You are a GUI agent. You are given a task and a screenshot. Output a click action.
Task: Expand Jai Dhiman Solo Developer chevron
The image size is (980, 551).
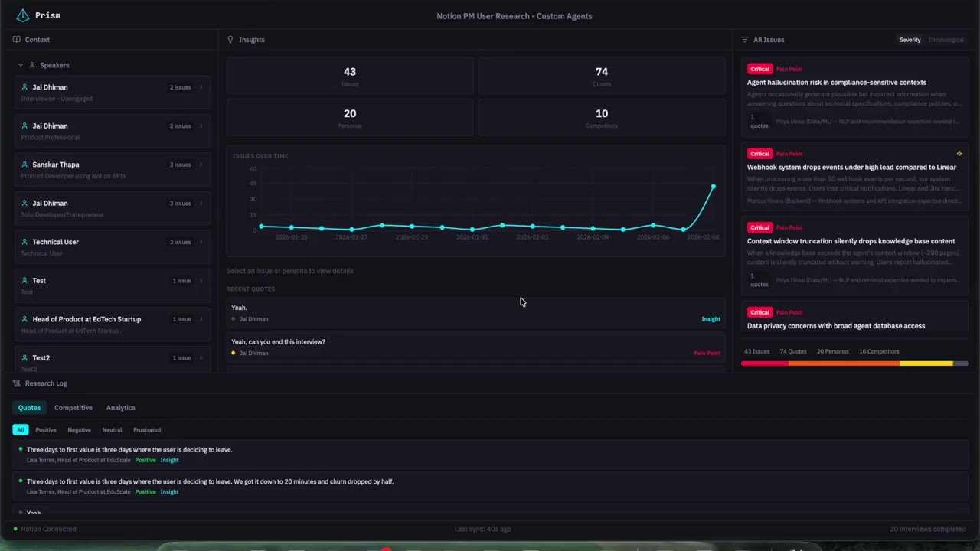point(201,203)
